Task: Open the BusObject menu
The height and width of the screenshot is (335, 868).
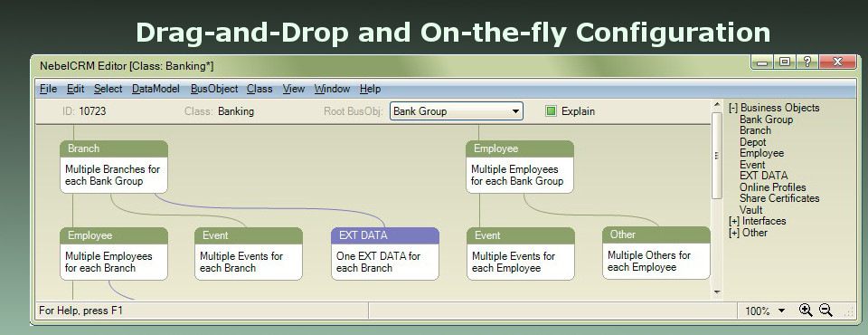Action: click(x=214, y=89)
